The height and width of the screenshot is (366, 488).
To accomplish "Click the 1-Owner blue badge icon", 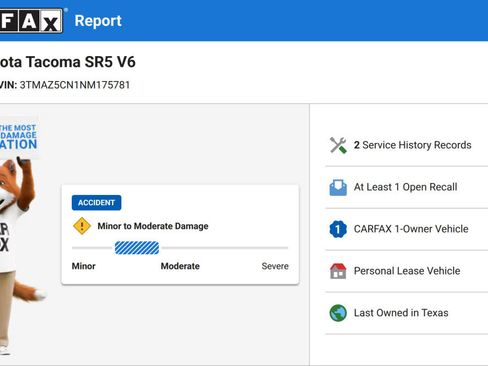I will click(338, 229).
